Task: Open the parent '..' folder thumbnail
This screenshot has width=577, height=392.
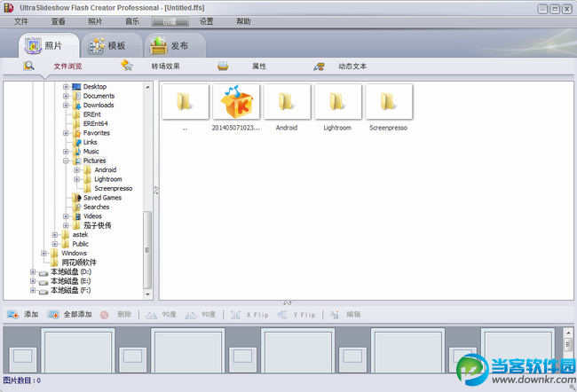Action: point(186,101)
